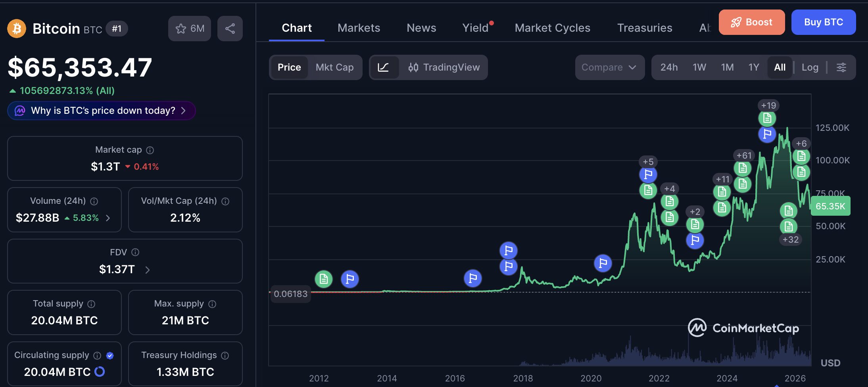Toggle the Log scale option
868x387 pixels.
tap(810, 67)
